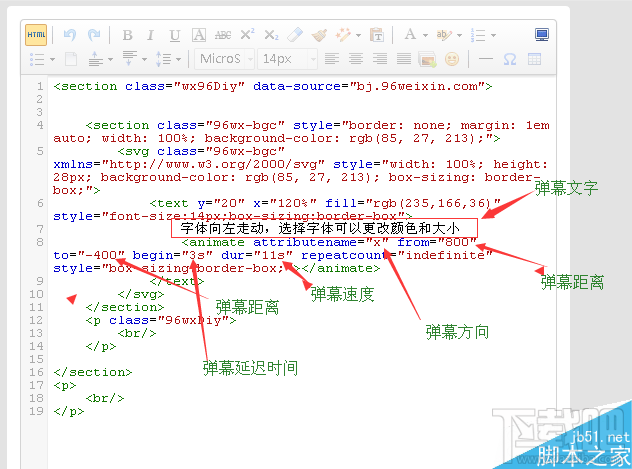Click the undo arrow icon
Image resolution: width=632 pixels, height=469 pixels.
(x=70, y=35)
